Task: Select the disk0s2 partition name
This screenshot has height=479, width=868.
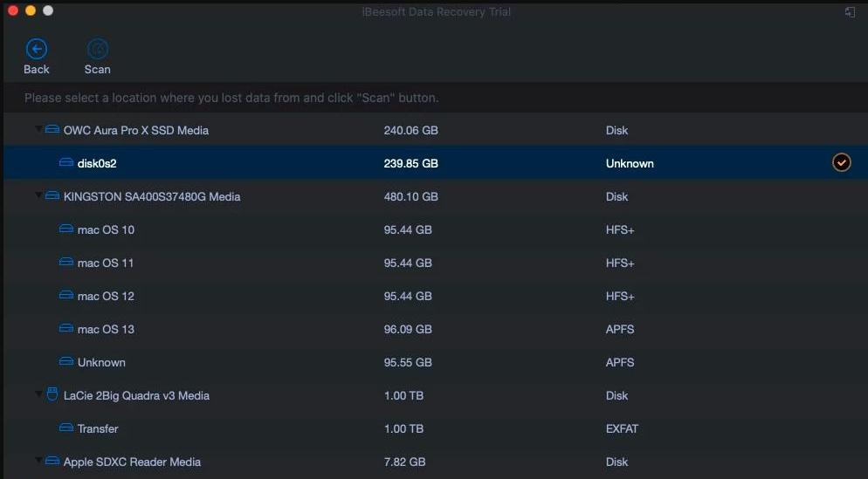Action: click(x=97, y=163)
